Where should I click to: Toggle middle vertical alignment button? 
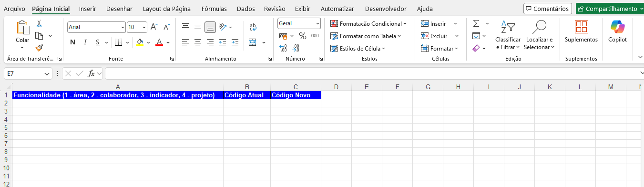(210, 27)
